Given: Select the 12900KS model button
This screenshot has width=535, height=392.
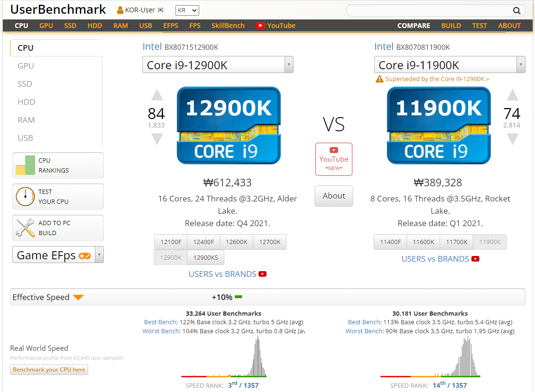Looking at the screenshot, I should 205,258.
